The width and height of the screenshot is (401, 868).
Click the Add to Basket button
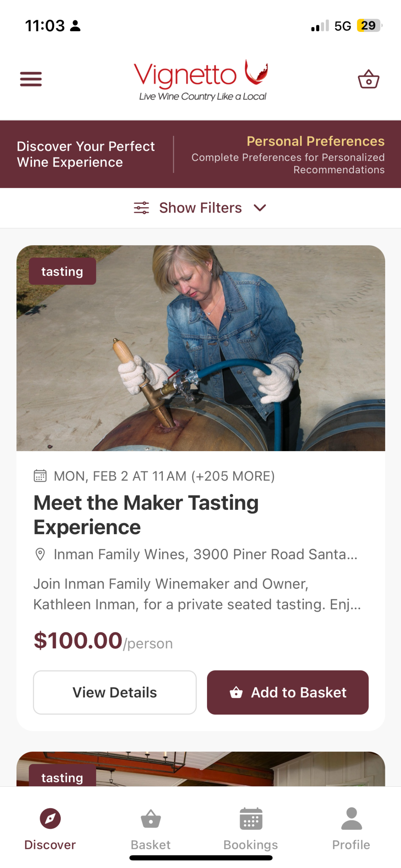coord(288,692)
